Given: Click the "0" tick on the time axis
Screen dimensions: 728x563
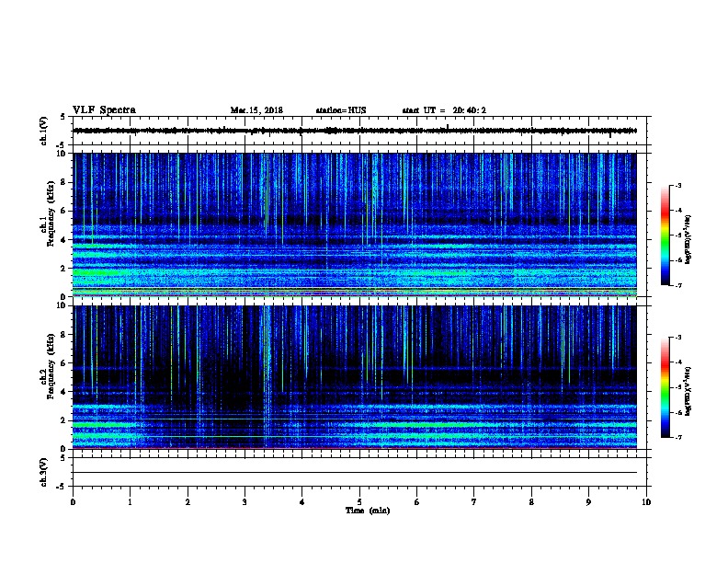Looking at the screenshot, I should (x=73, y=501).
